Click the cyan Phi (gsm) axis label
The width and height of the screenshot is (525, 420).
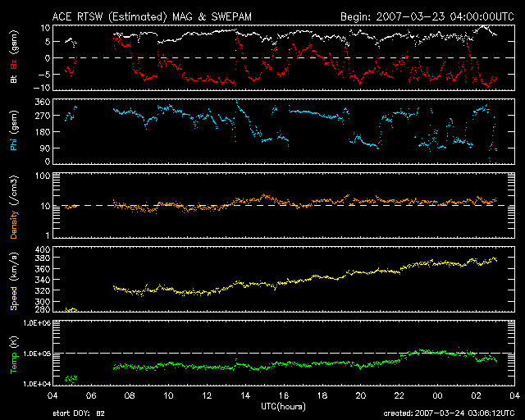coord(14,130)
